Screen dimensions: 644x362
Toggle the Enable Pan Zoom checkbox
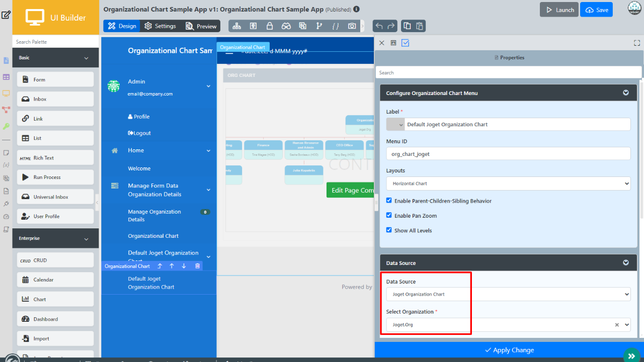[x=389, y=215]
